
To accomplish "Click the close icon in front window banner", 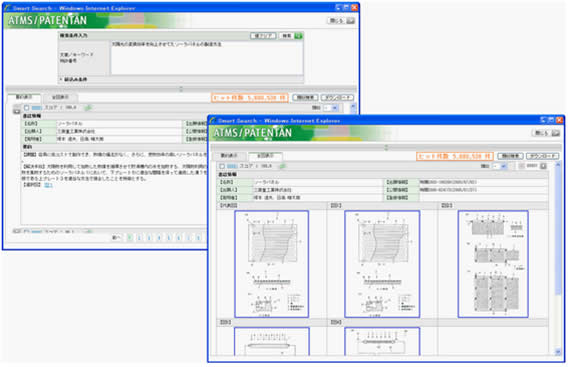I will point(556,133).
